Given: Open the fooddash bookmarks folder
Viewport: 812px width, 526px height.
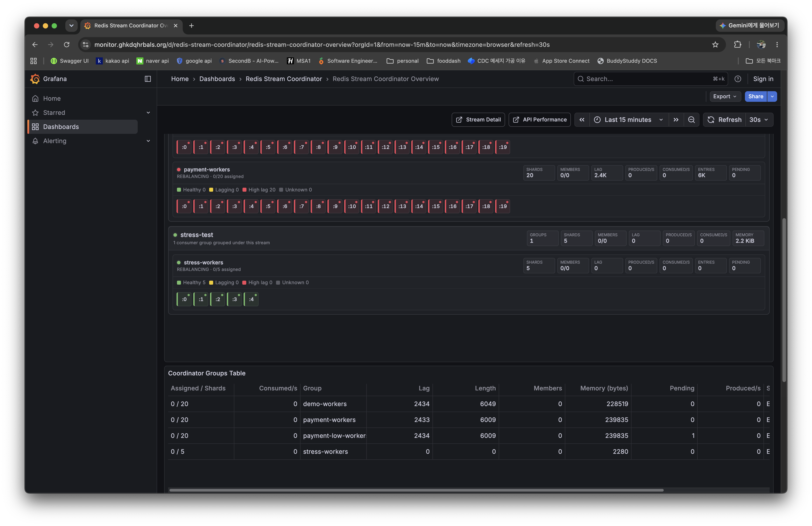Looking at the screenshot, I should click(444, 61).
